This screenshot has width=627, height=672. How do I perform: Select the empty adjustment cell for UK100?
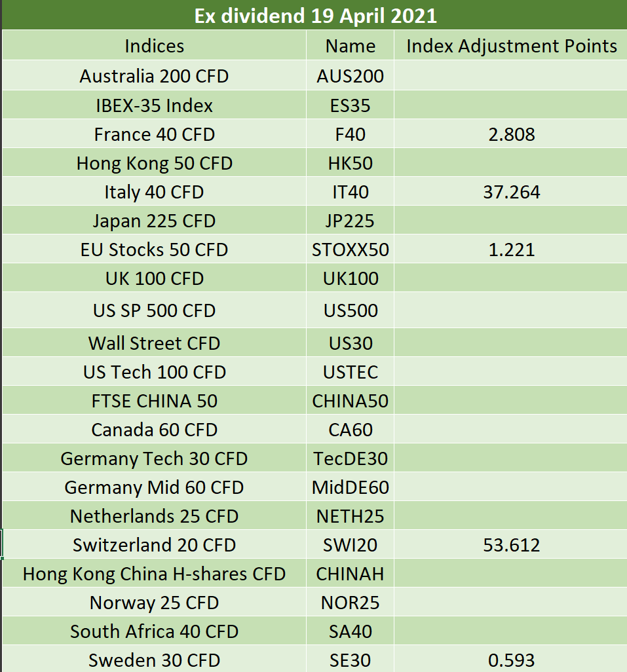click(511, 278)
